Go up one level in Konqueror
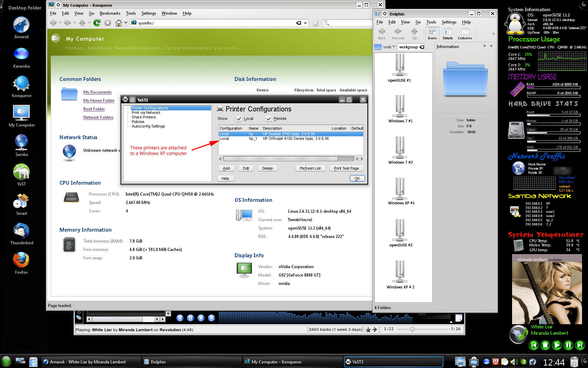The height and width of the screenshot is (368, 588). pos(82,23)
